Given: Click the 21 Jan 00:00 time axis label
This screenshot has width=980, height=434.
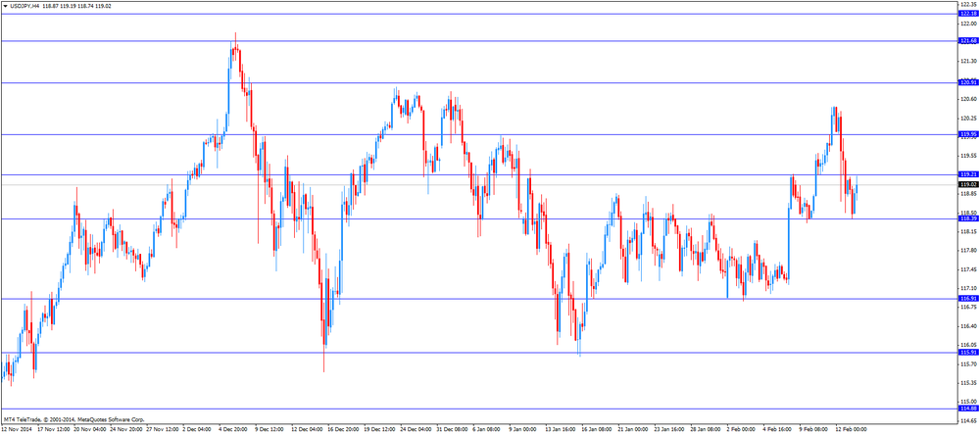Looking at the screenshot, I should click(632, 430).
